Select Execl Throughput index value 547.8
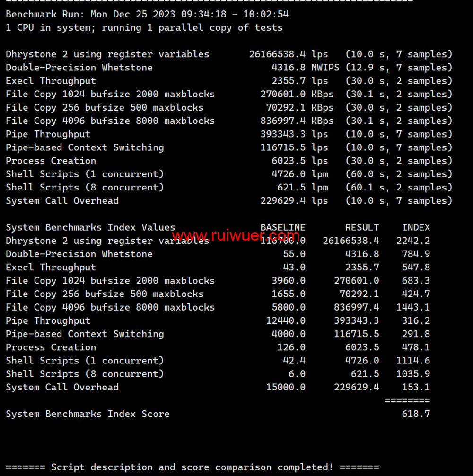This screenshot has height=476, width=473. (416, 268)
